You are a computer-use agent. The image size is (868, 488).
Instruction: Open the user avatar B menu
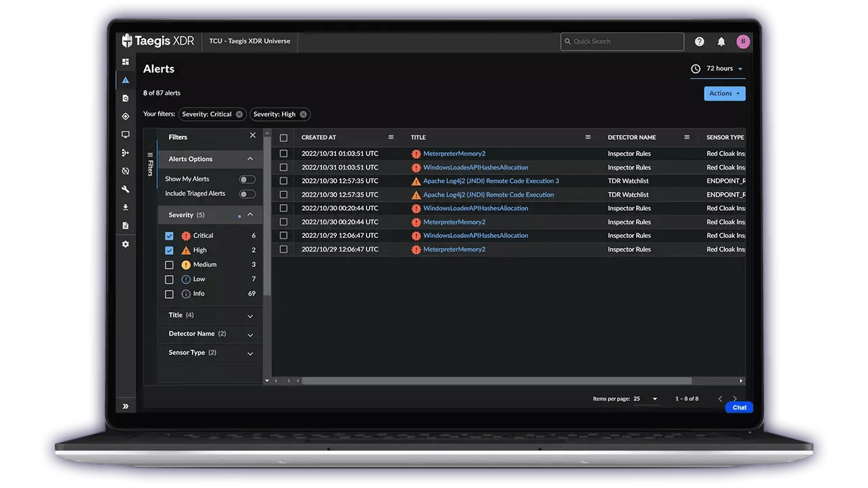743,41
